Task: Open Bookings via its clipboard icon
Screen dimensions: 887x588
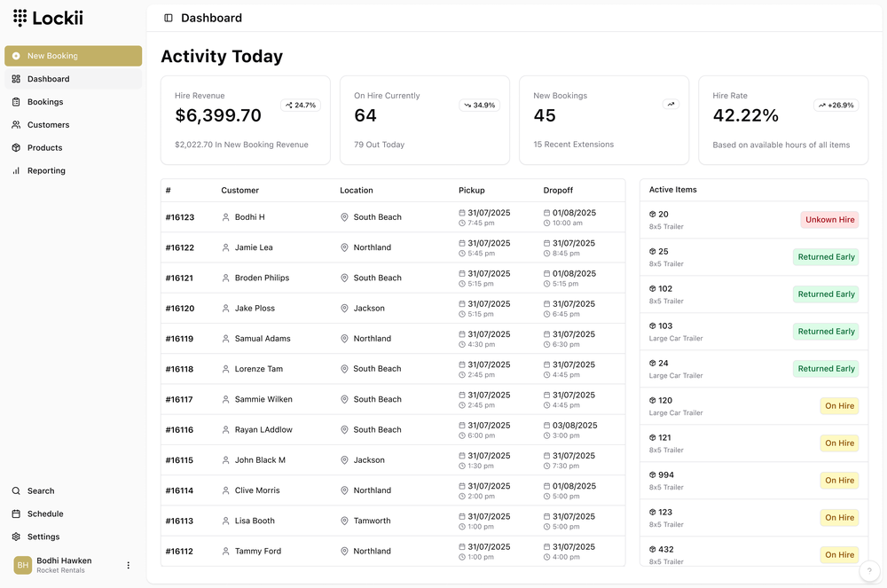Action: tap(16, 101)
